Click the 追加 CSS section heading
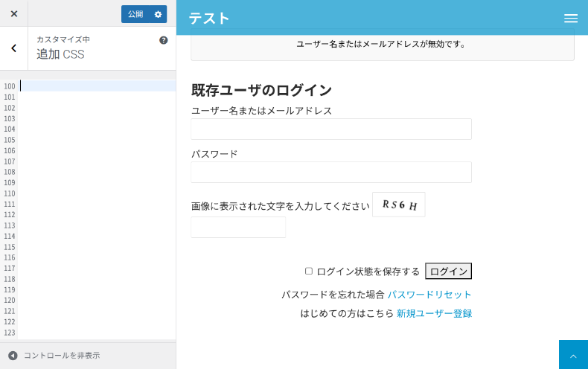 (60, 54)
